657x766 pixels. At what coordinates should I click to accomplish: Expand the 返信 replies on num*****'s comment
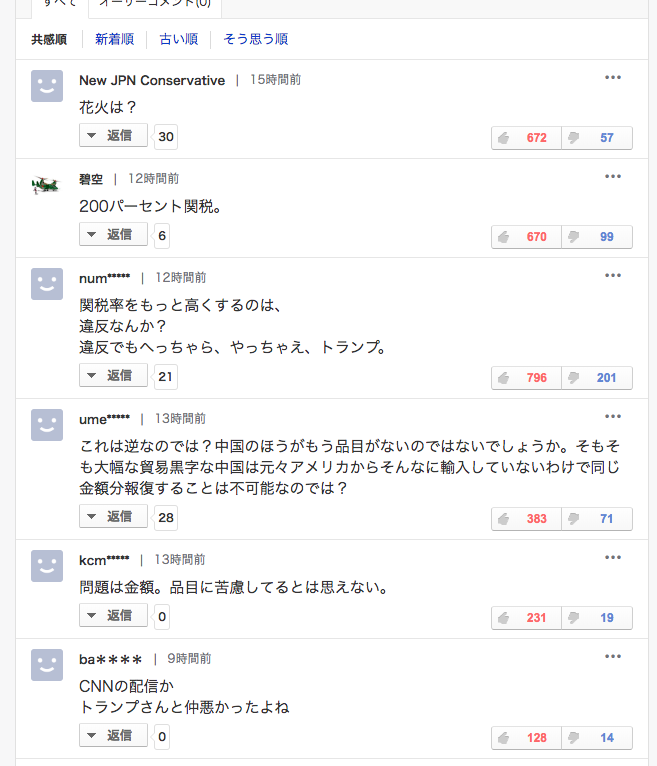coord(113,376)
